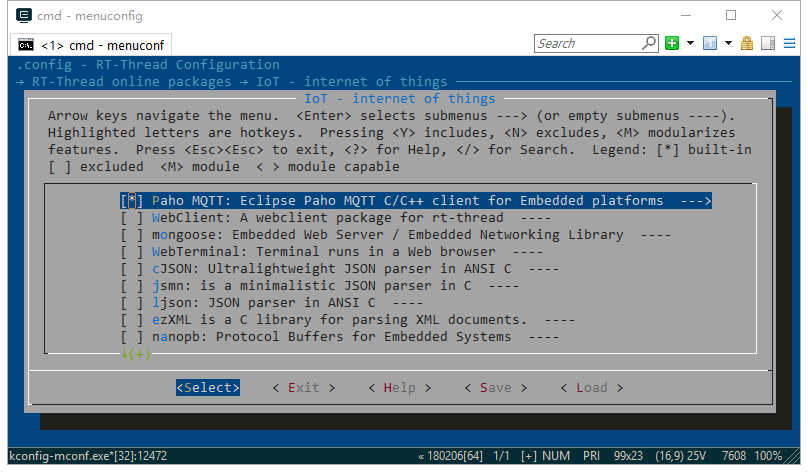The image size is (808, 472).
Task: Click ljson empty submenu dashes
Action: pos(408,302)
